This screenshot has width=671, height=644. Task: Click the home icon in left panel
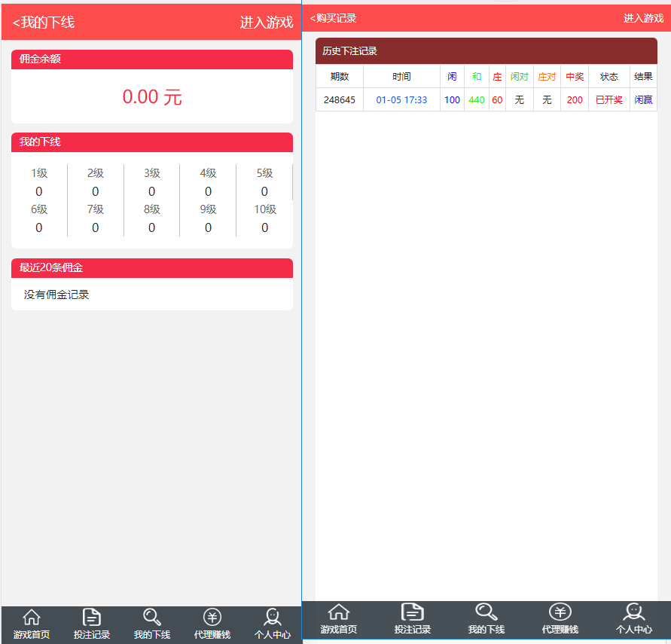[x=32, y=618]
